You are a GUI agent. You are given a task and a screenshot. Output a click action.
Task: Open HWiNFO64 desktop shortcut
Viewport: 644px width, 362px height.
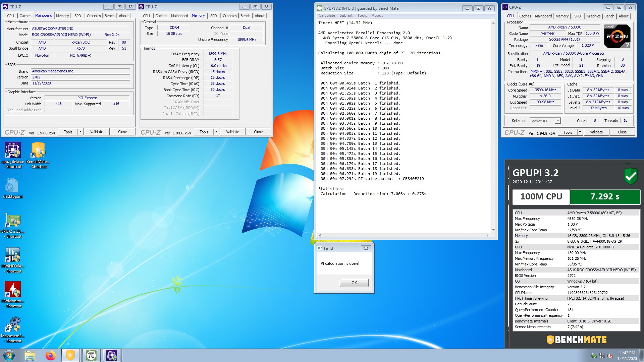pyautogui.click(x=13, y=260)
